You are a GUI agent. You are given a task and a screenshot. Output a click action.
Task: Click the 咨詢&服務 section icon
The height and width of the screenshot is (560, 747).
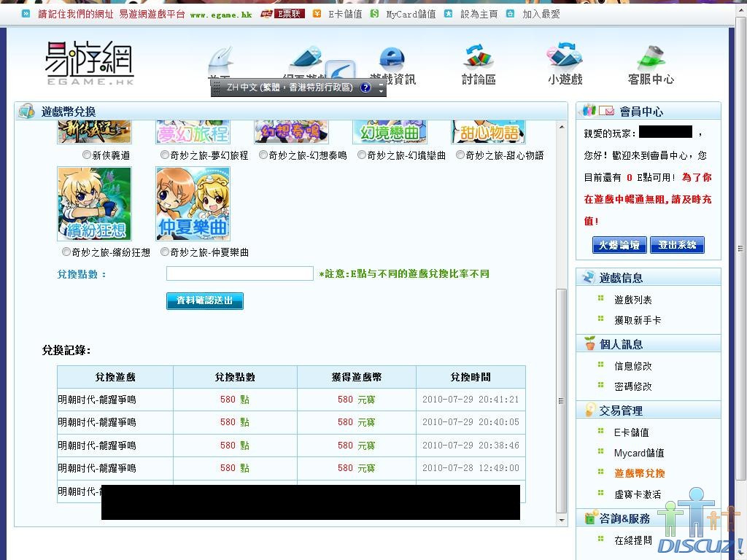coord(591,517)
